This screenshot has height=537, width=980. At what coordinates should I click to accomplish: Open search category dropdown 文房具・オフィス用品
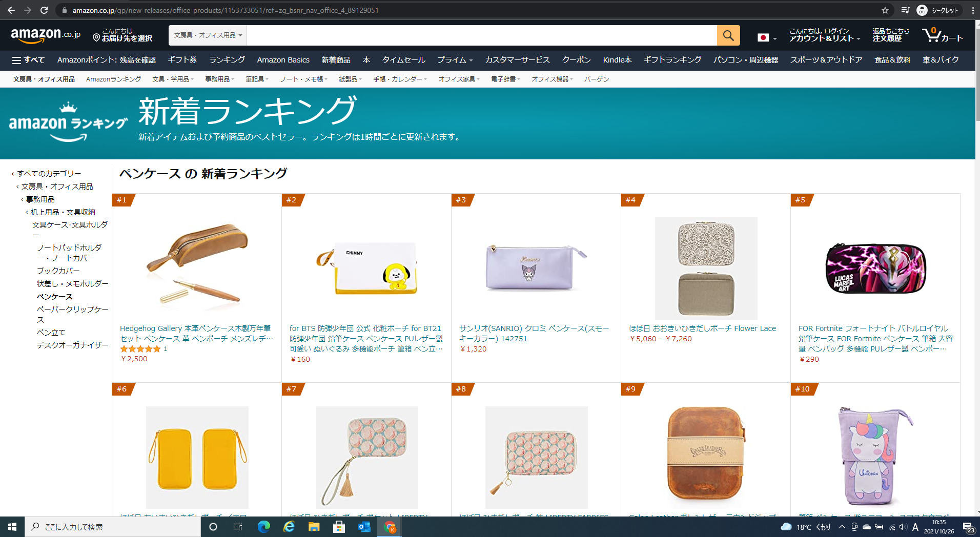tap(208, 35)
